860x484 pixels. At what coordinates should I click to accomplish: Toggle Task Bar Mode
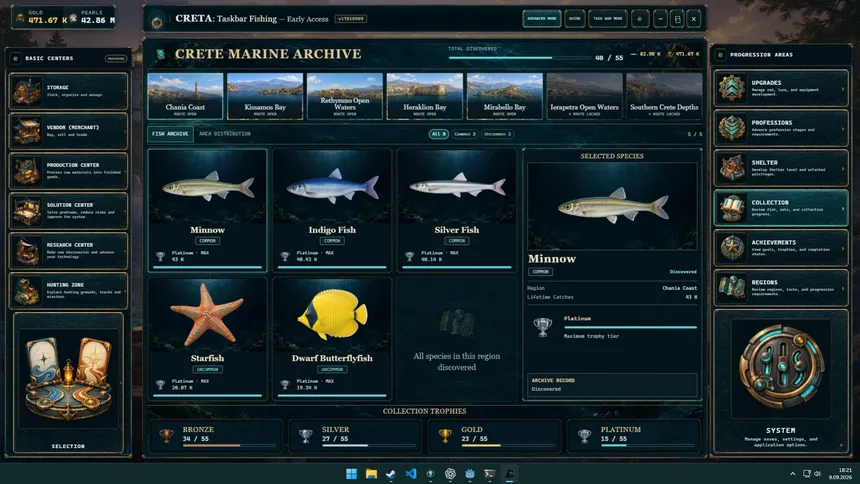click(x=608, y=19)
